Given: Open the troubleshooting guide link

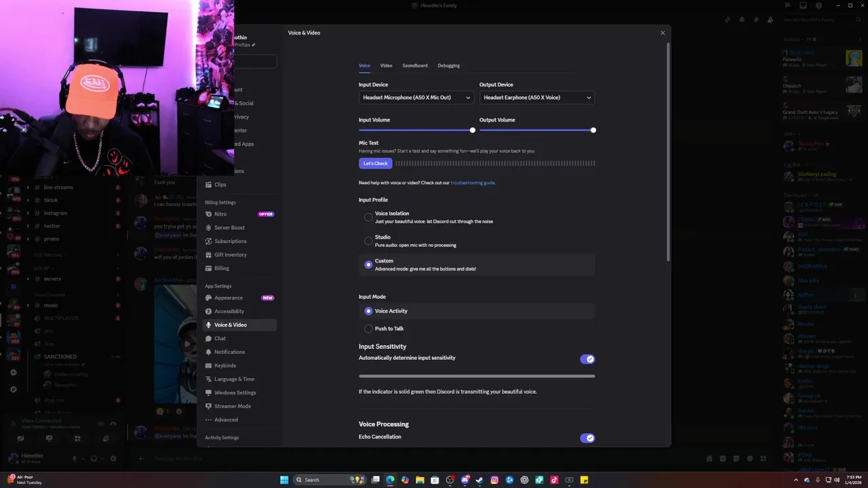Looking at the screenshot, I should tap(473, 183).
